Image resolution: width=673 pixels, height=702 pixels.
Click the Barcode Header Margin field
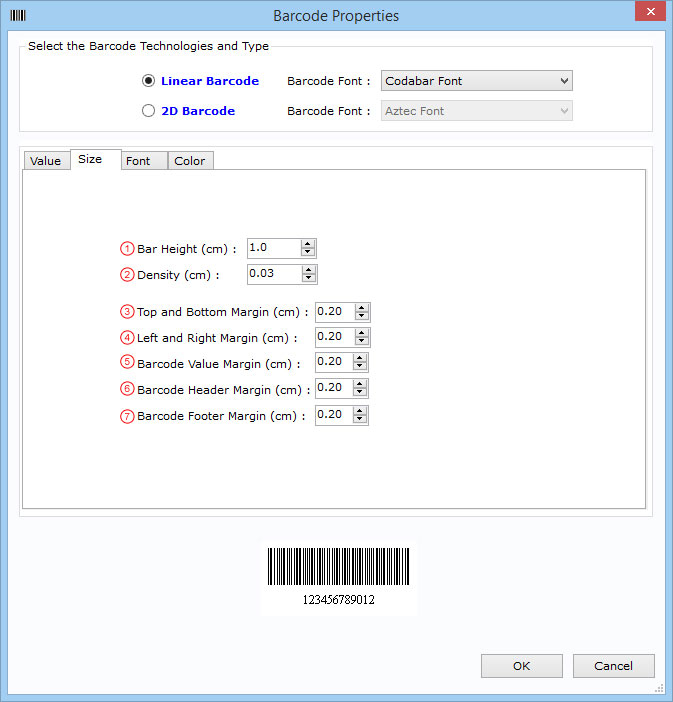334,388
